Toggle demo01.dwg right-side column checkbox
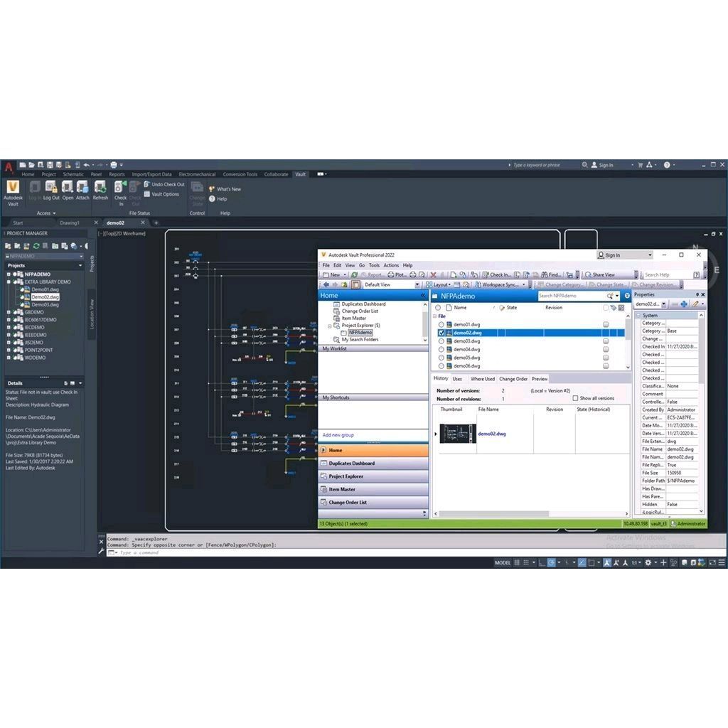Screen dimensions: 728x728 (606, 324)
